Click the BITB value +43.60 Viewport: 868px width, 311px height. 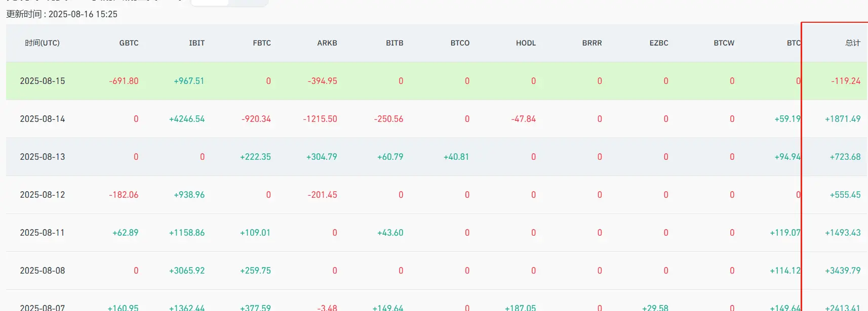(x=390, y=233)
